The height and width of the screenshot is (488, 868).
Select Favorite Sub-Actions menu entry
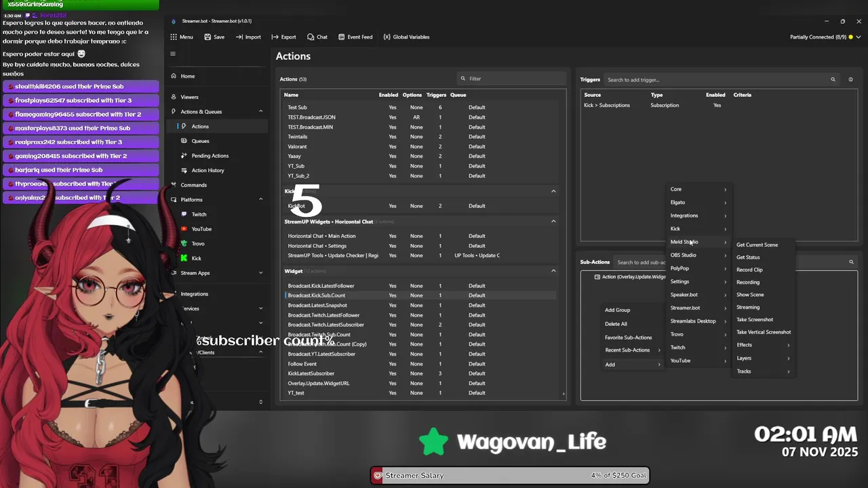(629, 338)
